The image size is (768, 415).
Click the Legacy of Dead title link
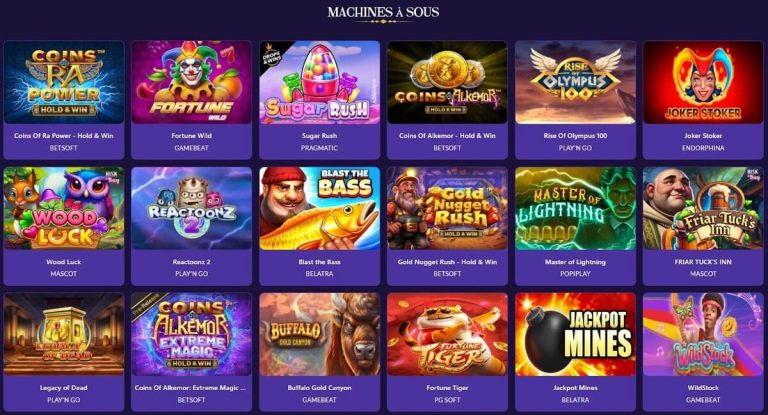click(x=64, y=388)
